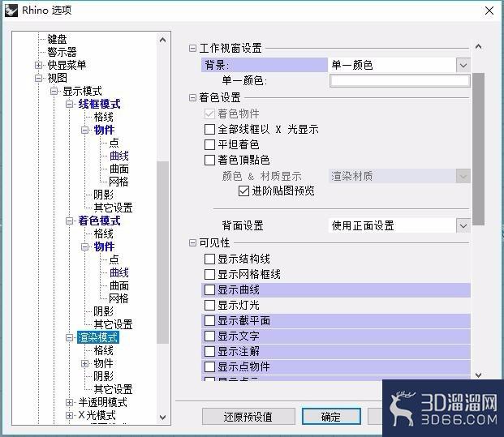Select 格线 under 线框模式

[x=104, y=117]
